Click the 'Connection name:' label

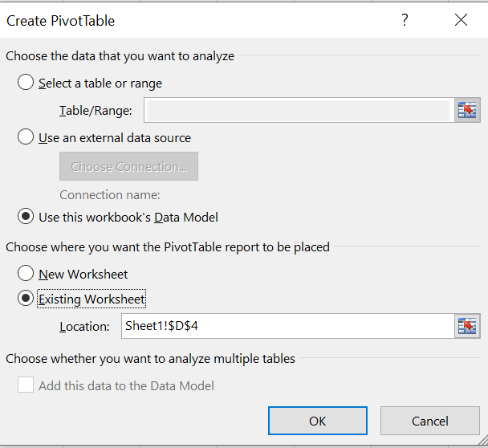110,194
